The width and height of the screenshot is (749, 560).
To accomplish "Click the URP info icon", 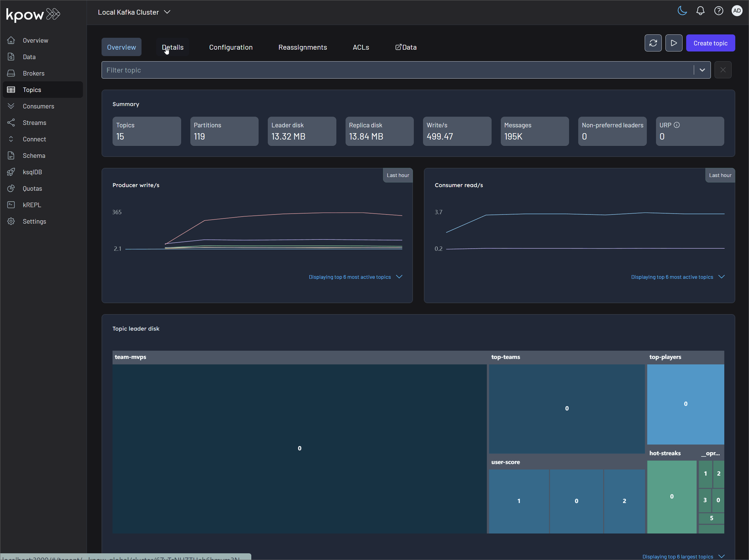I will [x=676, y=125].
